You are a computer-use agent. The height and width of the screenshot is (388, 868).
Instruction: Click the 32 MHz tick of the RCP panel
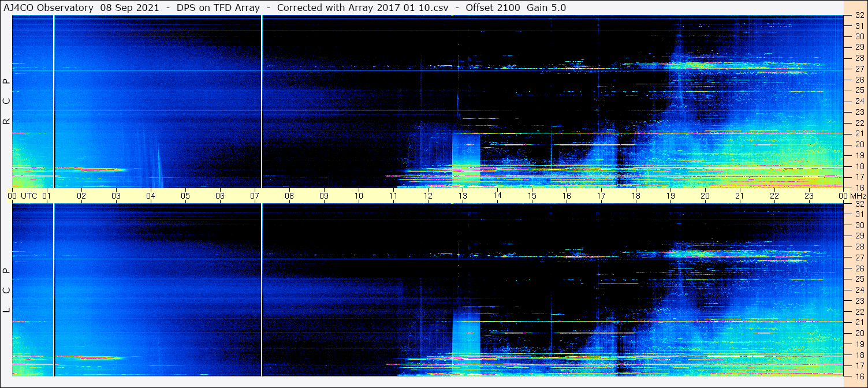click(x=859, y=16)
